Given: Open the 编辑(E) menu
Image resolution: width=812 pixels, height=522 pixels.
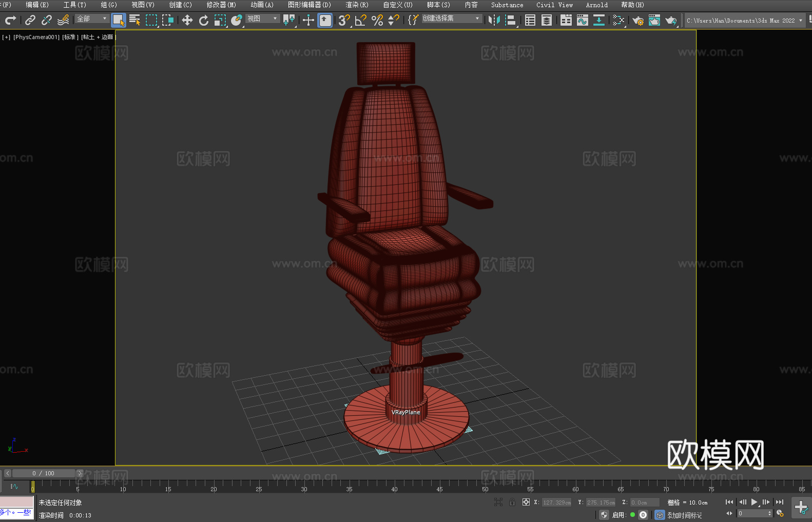Looking at the screenshot, I should click(37, 5).
